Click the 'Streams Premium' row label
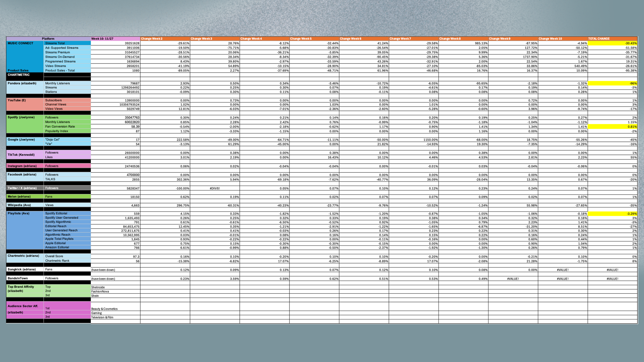Screen dimensions: 644x362 click(67, 52)
